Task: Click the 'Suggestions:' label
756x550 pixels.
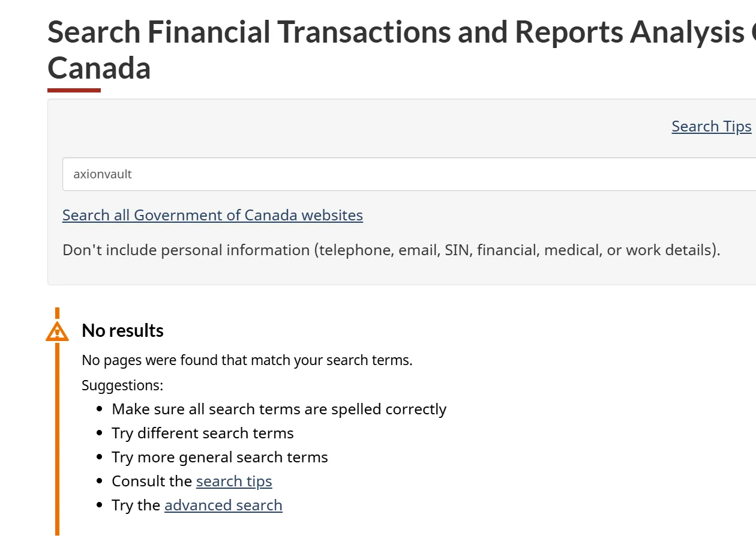Action: click(122, 385)
